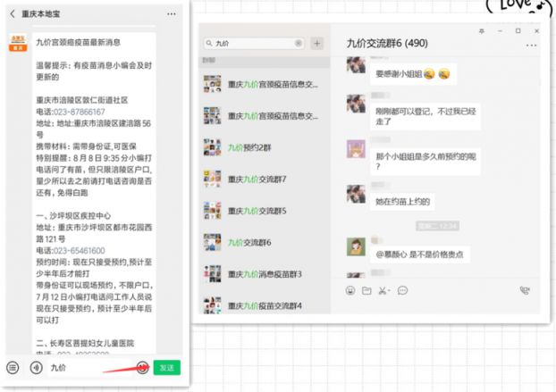
Task: Select the 九价交流群6 group in list
Action: click(265, 242)
